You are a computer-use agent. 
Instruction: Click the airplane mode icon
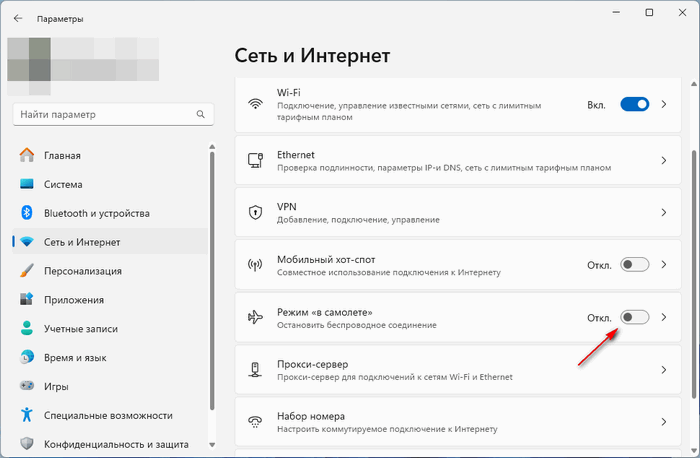point(255,318)
